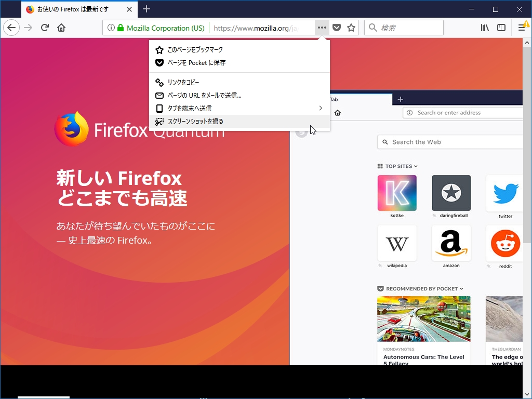The width and height of the screenshot is (532, 399).
Task: Open the Page Actions three-dot icon
Action: [x=322, y=28]
